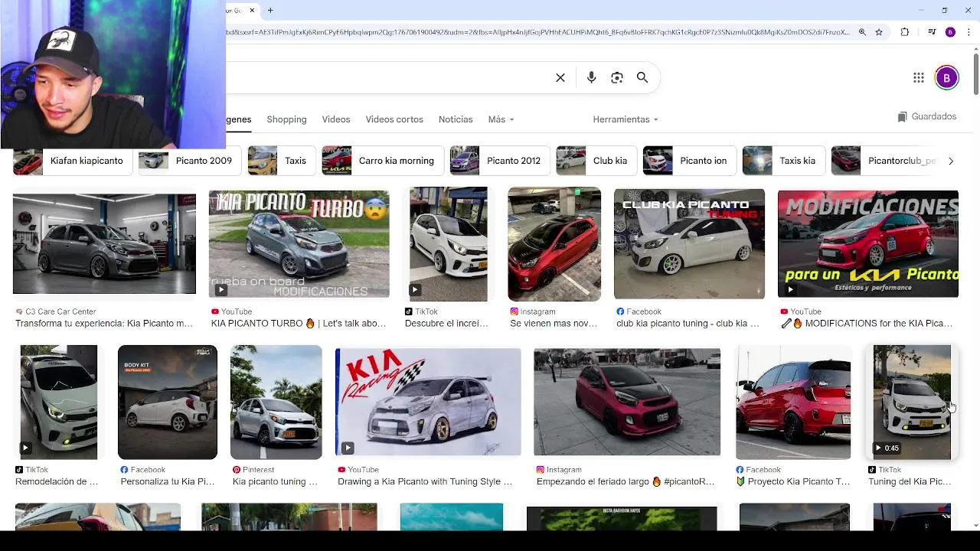Select the Club kia chip
The height and width of the screenshot is (551, 980).
click(x=595, y=161)
